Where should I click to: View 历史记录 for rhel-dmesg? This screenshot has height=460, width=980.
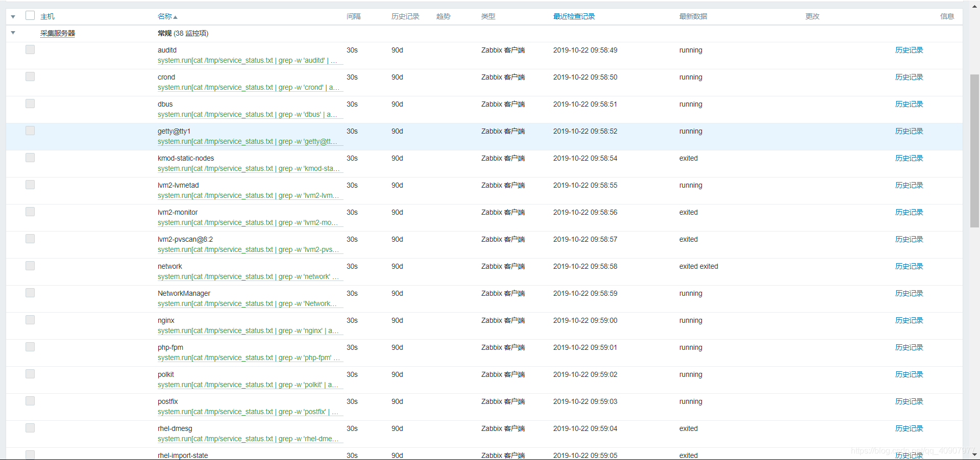pos(909,428)
